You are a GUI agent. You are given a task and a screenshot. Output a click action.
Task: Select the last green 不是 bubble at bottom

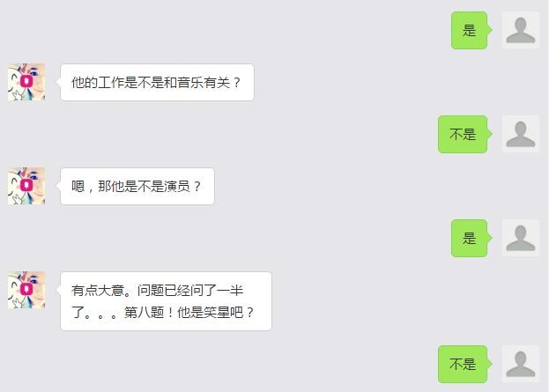(463, 364)
